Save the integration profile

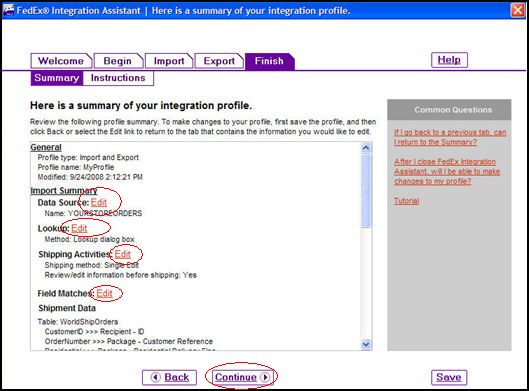coord(449,377)
